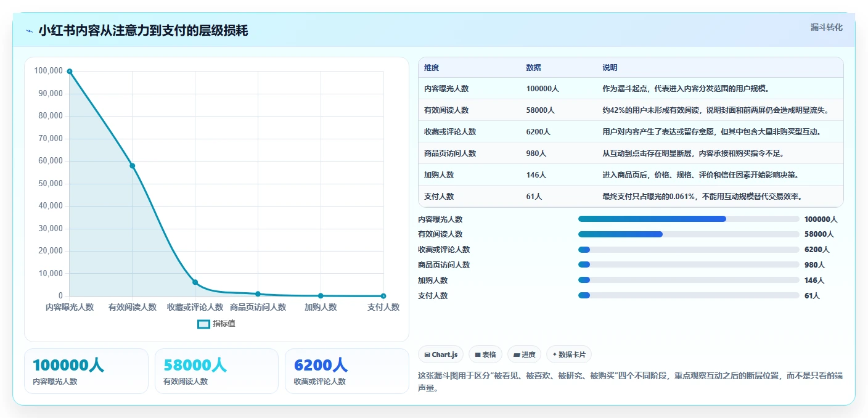Click the 进度 tag
The image size is (868, 418).
(x=524, y=354)
